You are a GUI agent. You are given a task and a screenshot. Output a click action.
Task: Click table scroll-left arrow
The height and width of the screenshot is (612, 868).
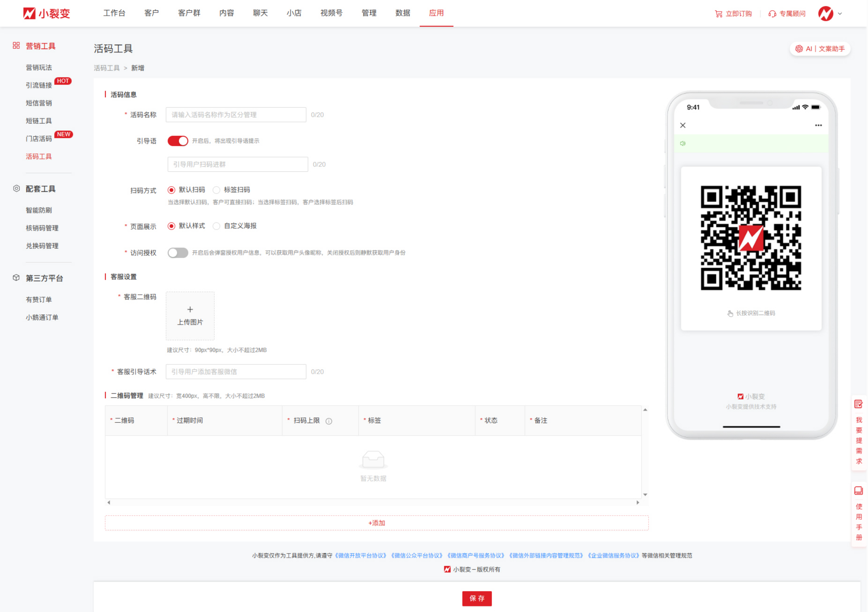click(108, 502)
